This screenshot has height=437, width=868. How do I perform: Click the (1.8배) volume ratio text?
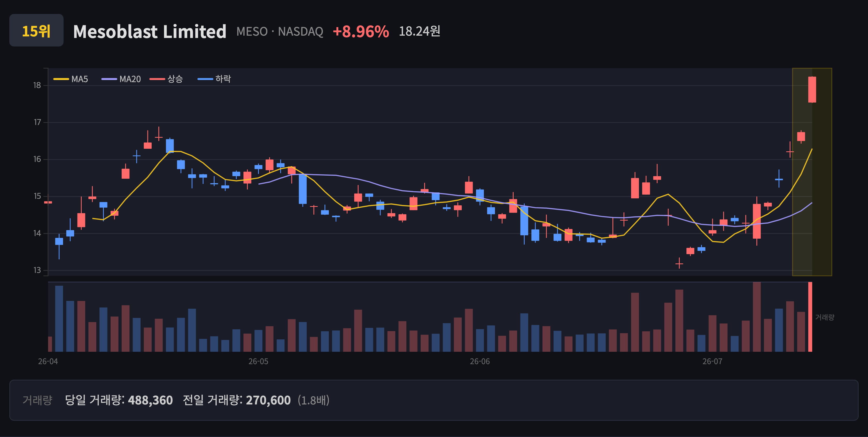click(x=313, y=400)
